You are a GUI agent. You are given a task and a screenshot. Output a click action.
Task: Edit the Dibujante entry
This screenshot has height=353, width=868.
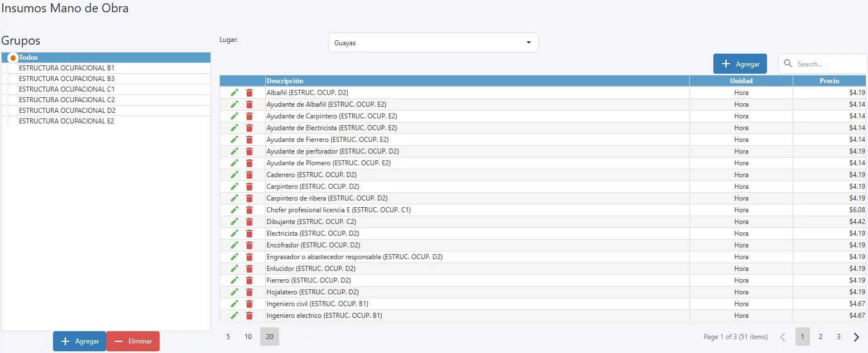tap(234, 222)
